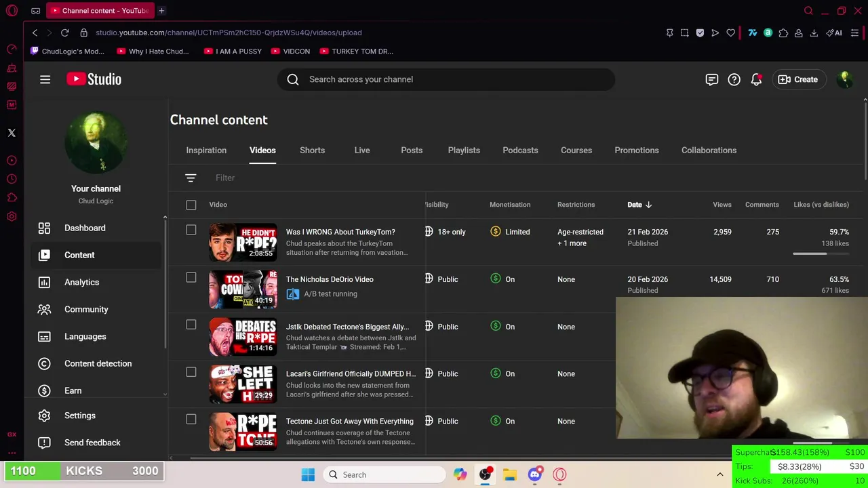
Task: Open the account avatar menu
Action: (x=844, y=79)
